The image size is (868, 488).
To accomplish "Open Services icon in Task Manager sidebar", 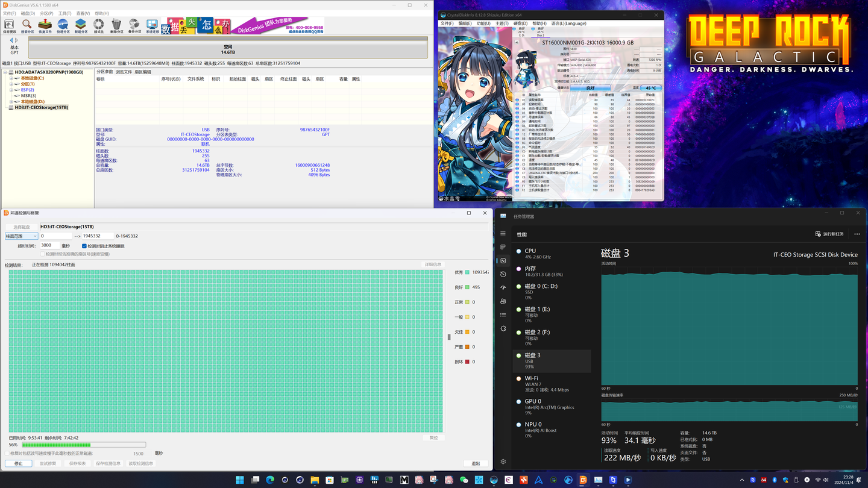I will pyautogui.click(x=503, y=328).
